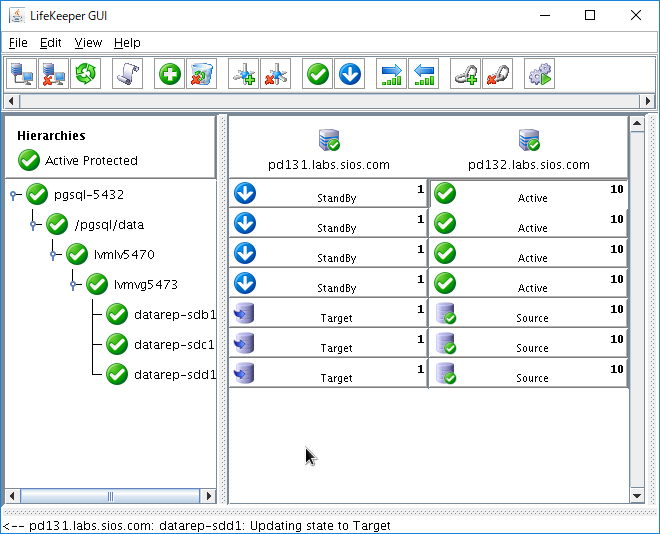
Task: Click the hierarchy panel scroll right arrow
Action: (208, 496)
